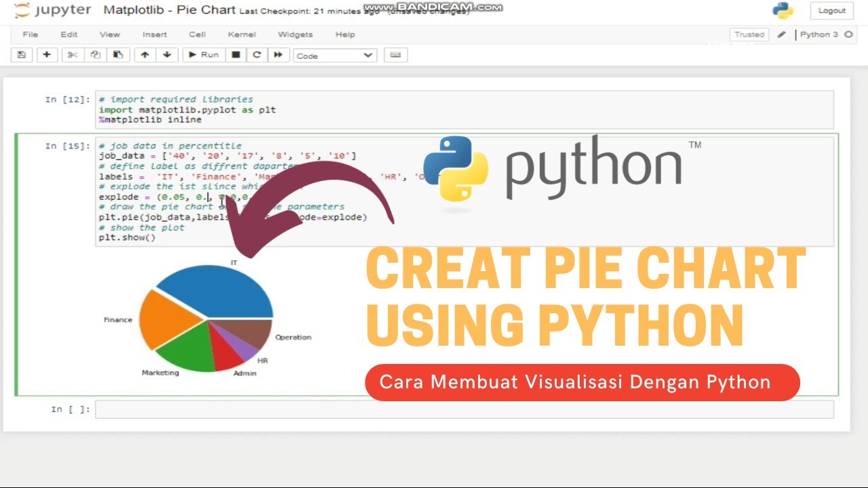Copy the selected cell using the toolbar icon
The image size is (868, 488).
pos(95,55)
